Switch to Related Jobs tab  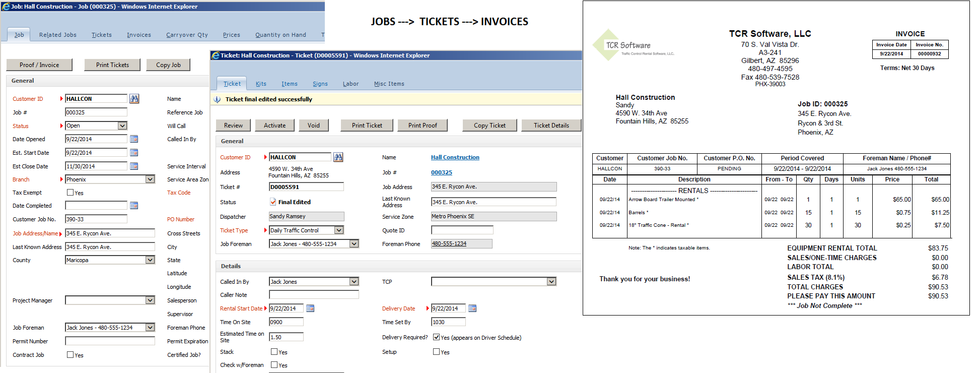point(58,35)
